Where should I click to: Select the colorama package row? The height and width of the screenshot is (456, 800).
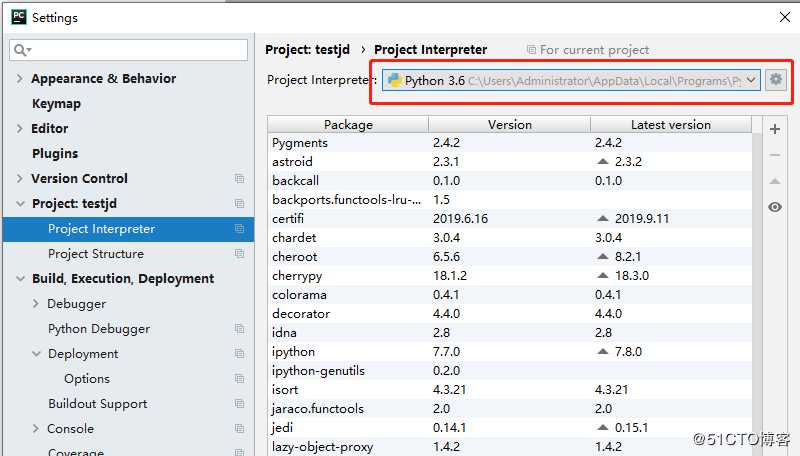[x=509, y=295]
